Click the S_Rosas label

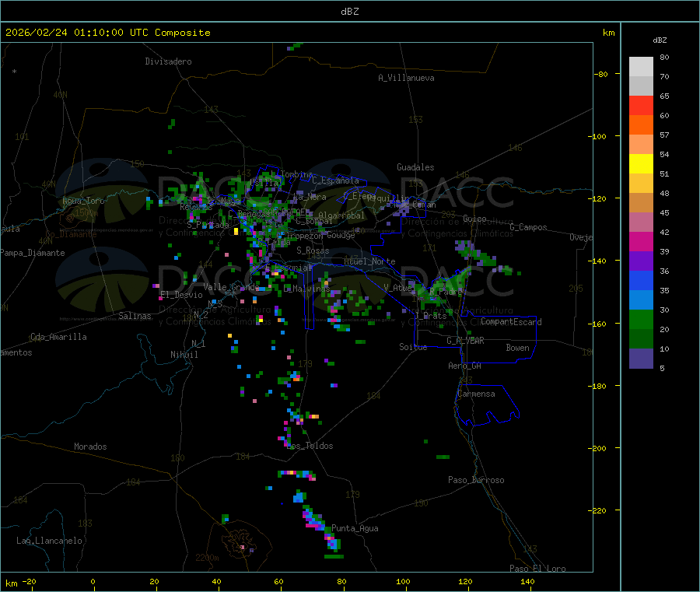click(x=313, y=250)
